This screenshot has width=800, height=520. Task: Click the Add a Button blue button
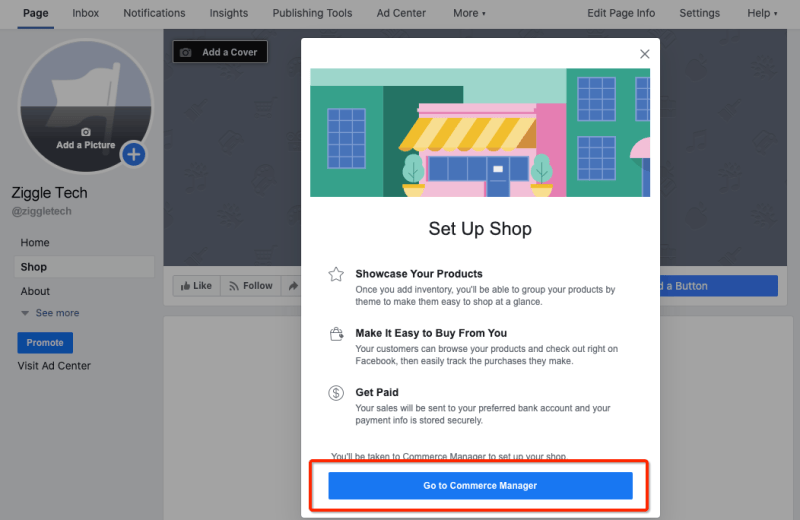[x=719, y=286]
